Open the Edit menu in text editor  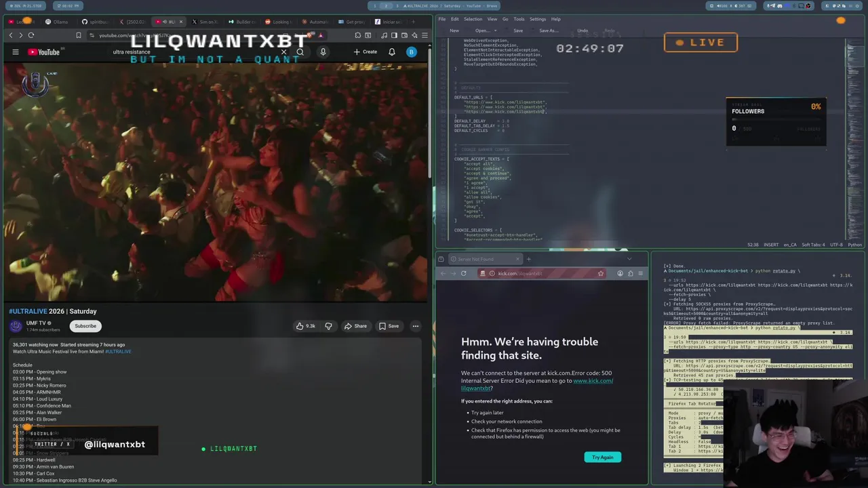click(455, 19)
